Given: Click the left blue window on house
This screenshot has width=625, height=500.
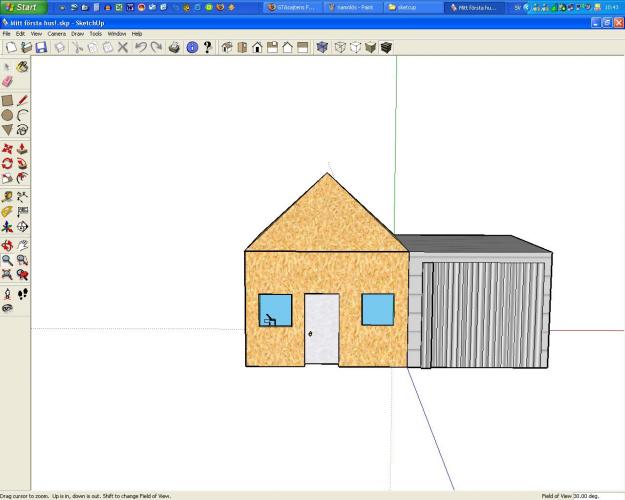Looking at the screenshot, I should 275,310.
